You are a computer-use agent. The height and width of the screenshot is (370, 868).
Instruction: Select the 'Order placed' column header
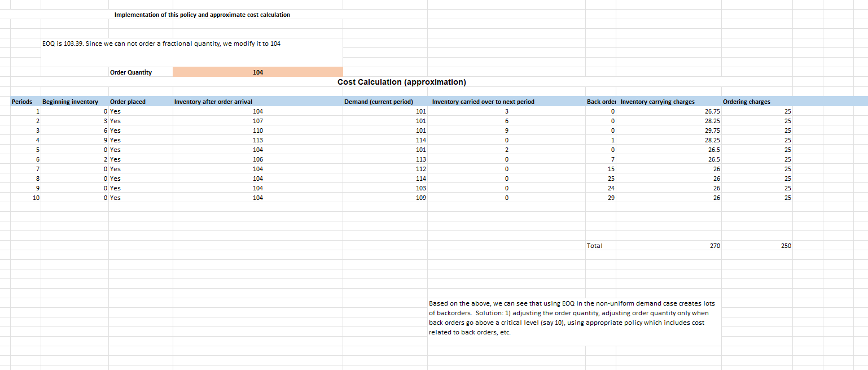coord(128,102)
